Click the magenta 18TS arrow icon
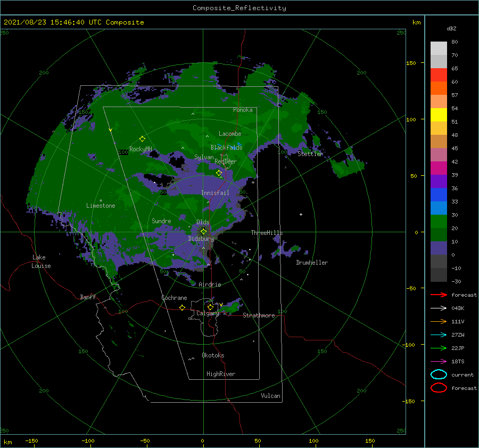The image size is (479, 448). [439, 362]
